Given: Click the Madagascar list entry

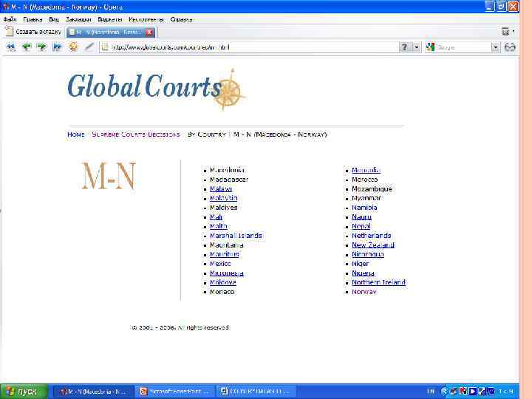Looking at the screenshot, I should click(229, 179).
